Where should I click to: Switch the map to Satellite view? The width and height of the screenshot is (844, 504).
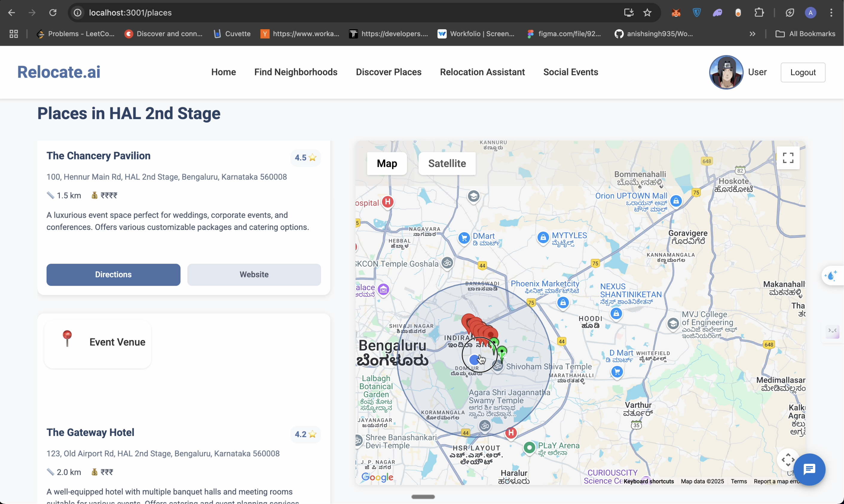447,163
